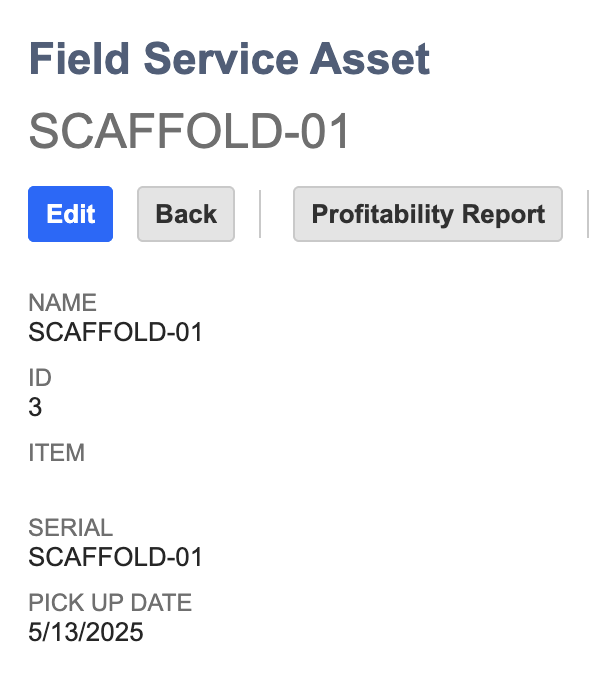598x698 pixels.
Task: Click the blue Edit button
Action: [x=70, y=214]
